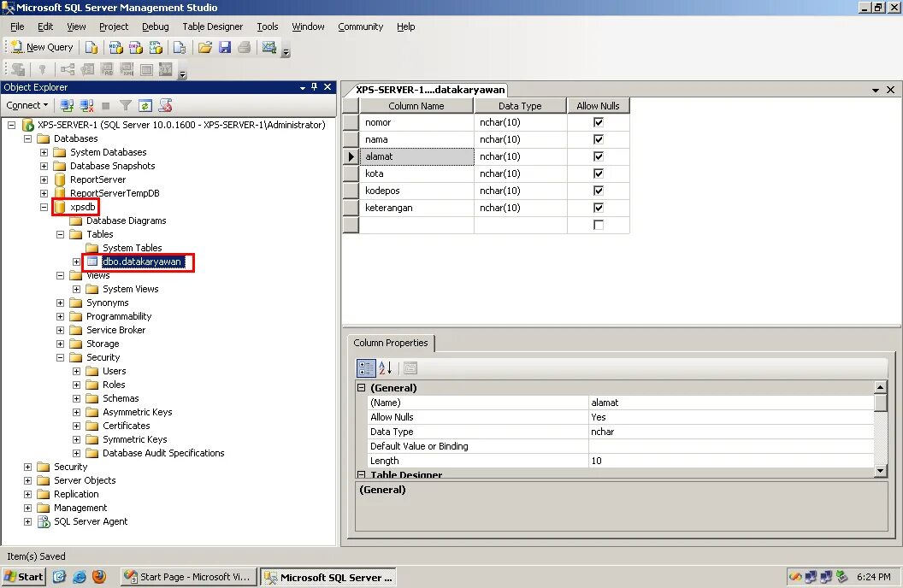The height and width of the screenshot is (588, 903).
Task: Click Analysis Services MDX Query icon
Action: 115,47
